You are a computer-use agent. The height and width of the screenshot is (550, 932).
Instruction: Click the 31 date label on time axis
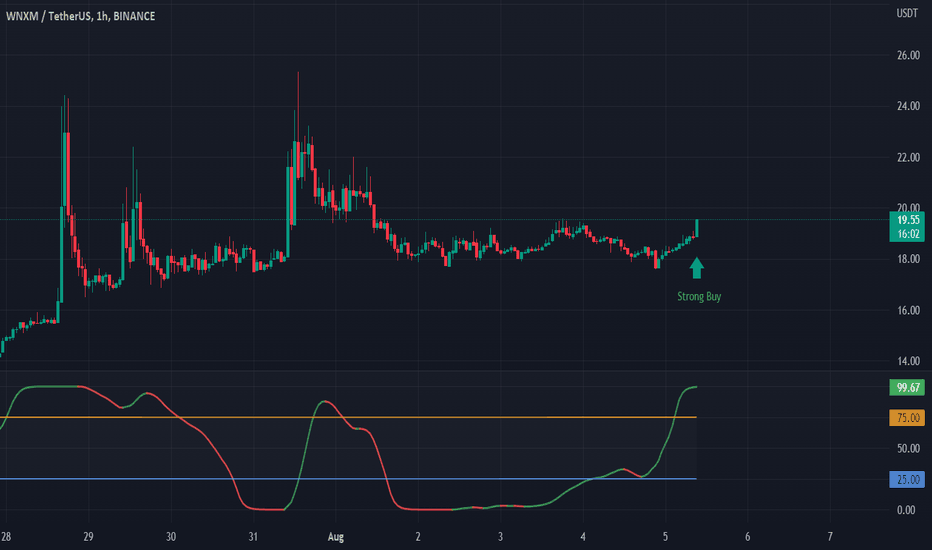253,537
